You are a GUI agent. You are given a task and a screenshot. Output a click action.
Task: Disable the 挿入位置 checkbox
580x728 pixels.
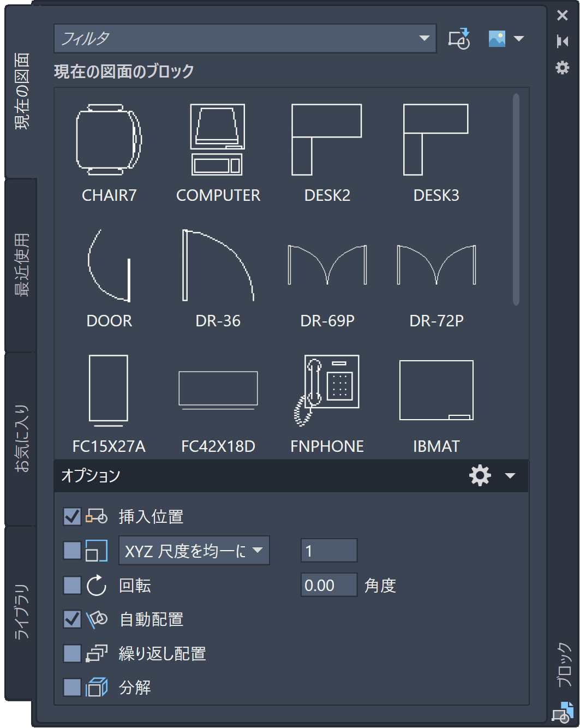click(72, 516)
